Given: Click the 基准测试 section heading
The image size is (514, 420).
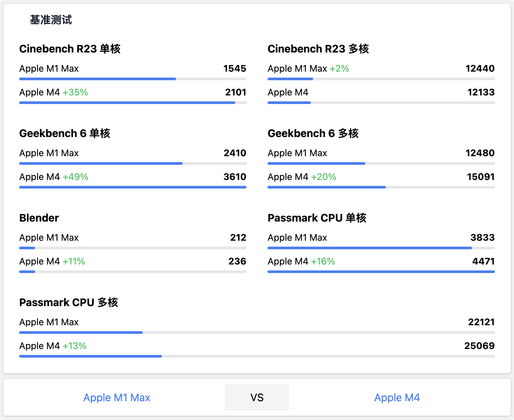Looking at the screenshot, I should pyautogui.click(x=51, y=20).
